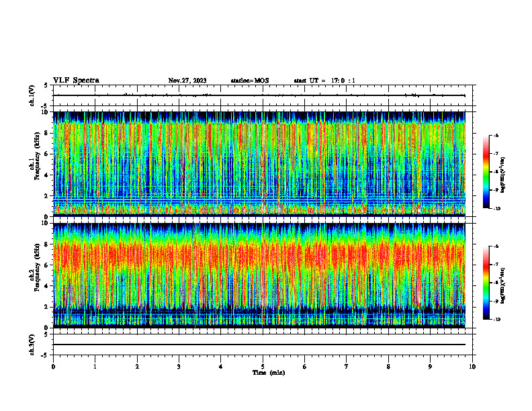
Task: Click the "2" kHz tick on ch.2 axis
Action: click(x=46, y=307)
